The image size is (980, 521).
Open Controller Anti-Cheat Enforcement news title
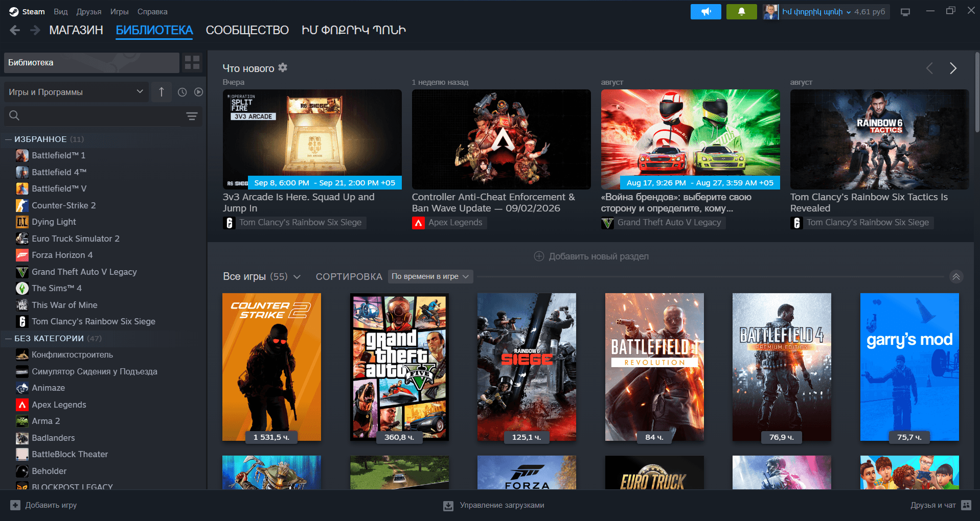click(493, 203)
